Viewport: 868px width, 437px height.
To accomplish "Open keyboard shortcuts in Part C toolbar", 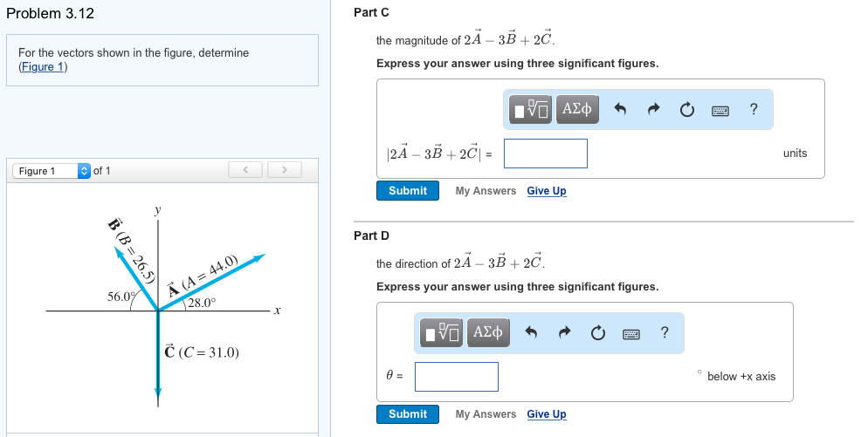I will tap(720, 110).
